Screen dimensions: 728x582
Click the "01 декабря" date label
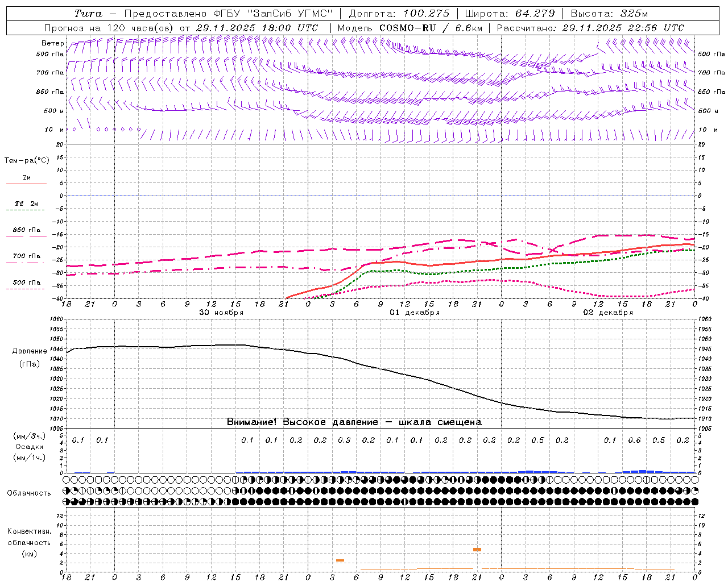415,313
